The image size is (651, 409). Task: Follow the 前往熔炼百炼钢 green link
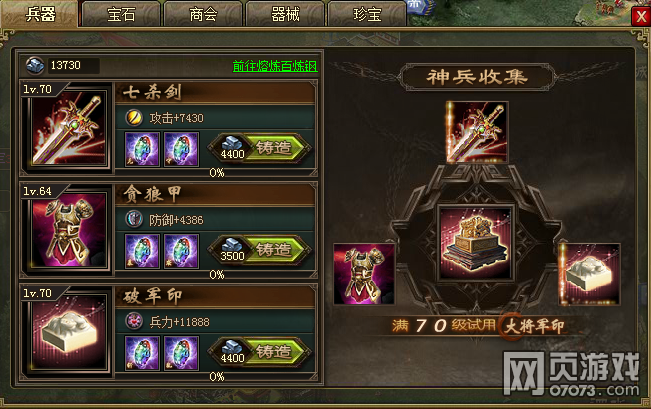point(275,66)
